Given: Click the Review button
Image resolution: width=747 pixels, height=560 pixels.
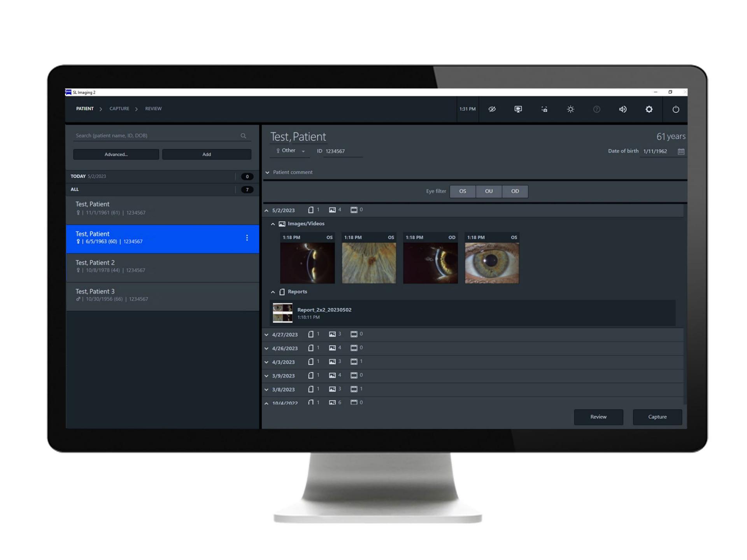Looking at the screenshot, I should click(600, 416).
